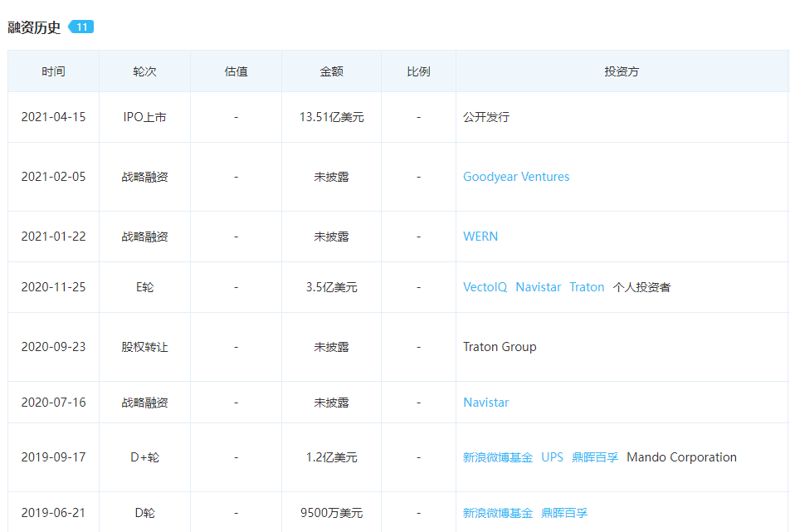Select 战略融资 in the 2021-01-22 row
The height and width of the screenshot is (532, 790).
click(x=144, y=237)
